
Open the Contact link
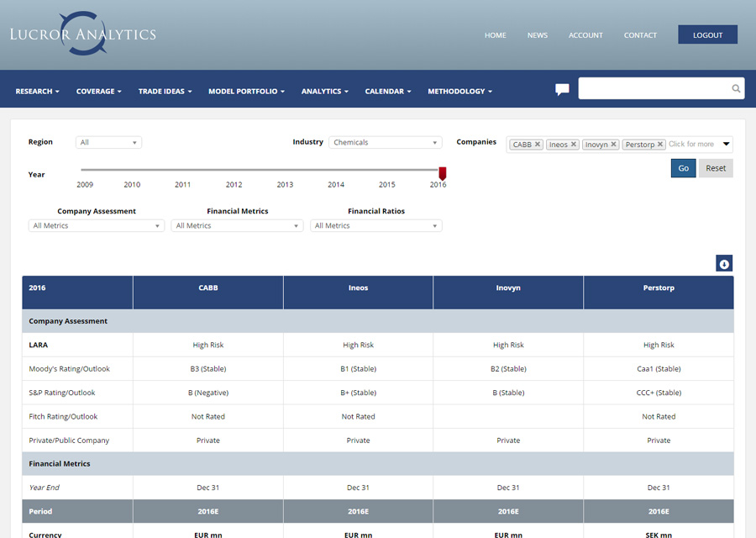tap(640, 35)
